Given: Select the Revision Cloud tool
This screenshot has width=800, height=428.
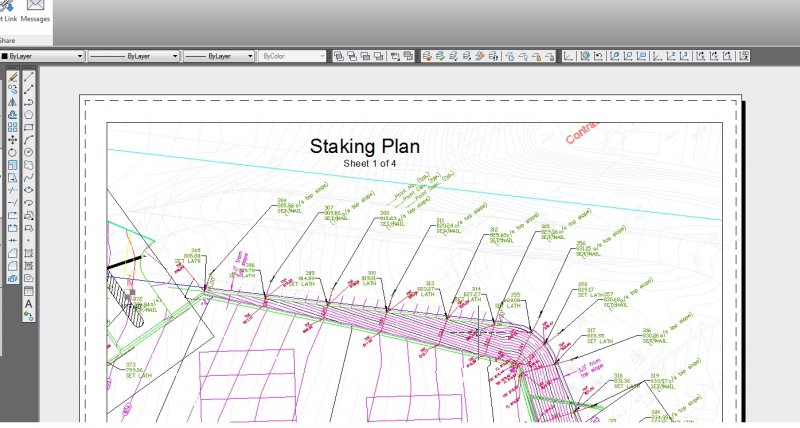Looking at the screenshot, I should pos(29,165).
